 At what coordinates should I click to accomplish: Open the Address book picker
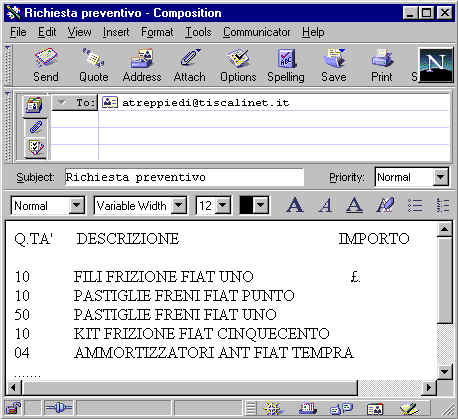point(142,66)
